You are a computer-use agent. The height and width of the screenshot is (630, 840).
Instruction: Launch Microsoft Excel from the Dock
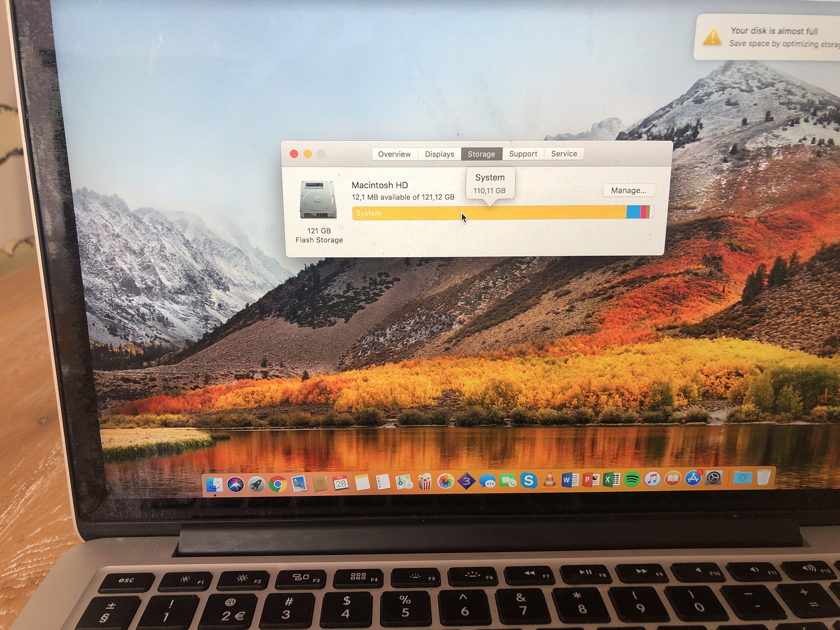point(611,480)
